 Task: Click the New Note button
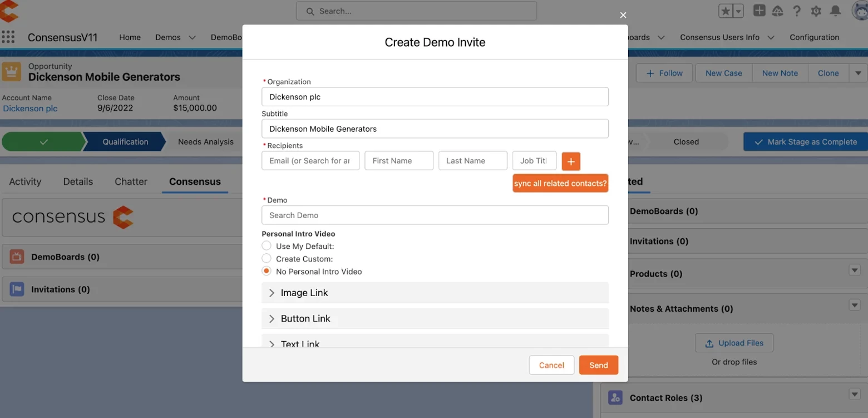coord(780,73)
